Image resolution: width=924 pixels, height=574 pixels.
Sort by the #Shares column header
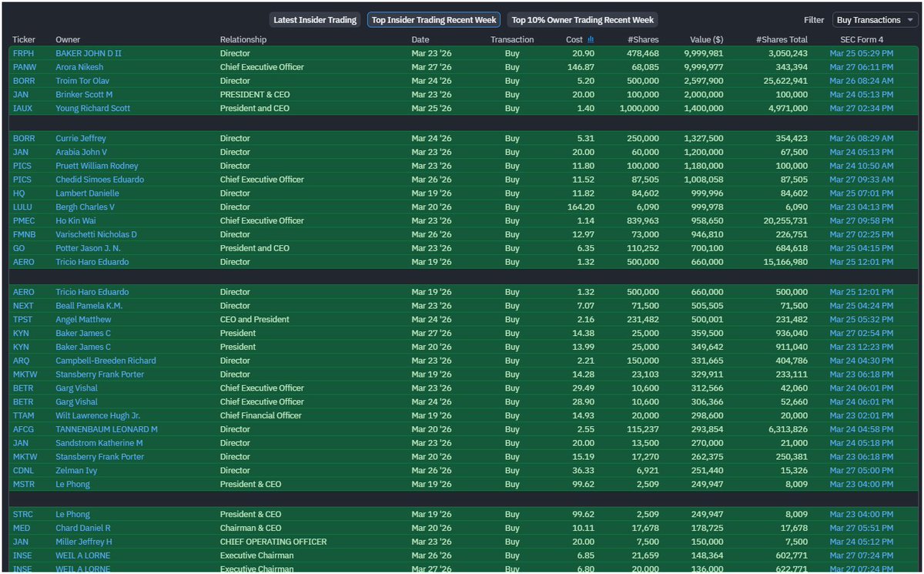(642, 39)
